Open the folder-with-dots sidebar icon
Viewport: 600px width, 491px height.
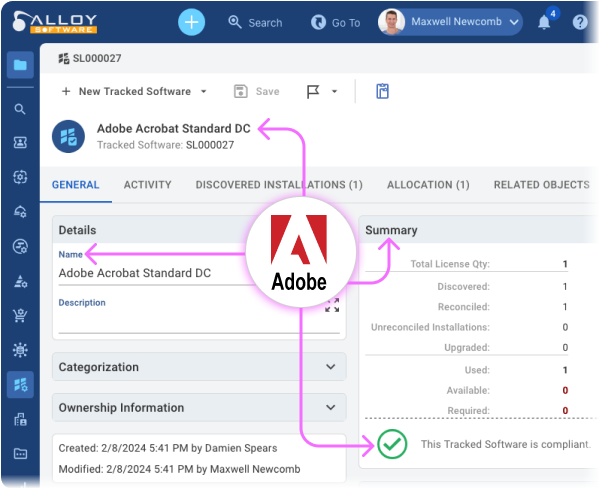pos(20,454)
